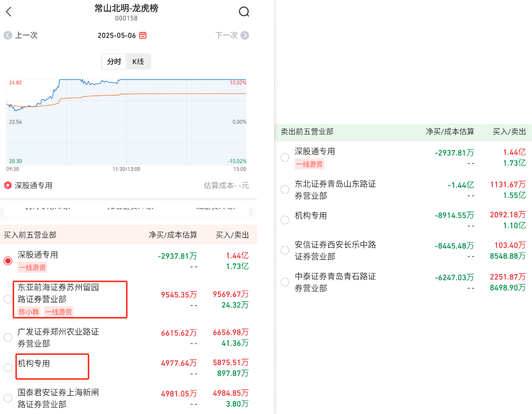Select 中泰证券青岛青石路 radio button
This screenshot has height=414, width=532.
coord(285,282)
